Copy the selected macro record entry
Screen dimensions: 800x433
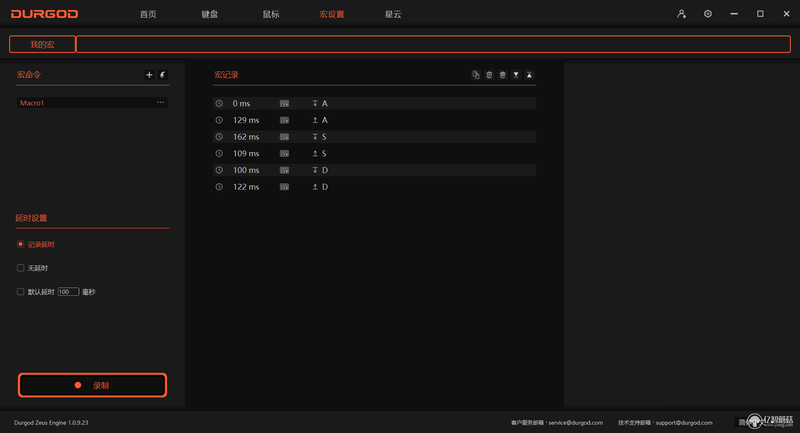point(476,75)
